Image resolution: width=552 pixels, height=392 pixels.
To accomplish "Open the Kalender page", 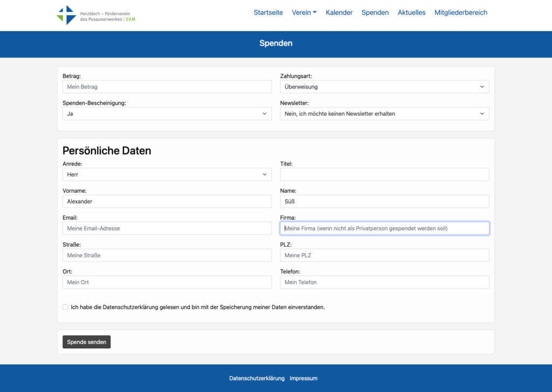I will click(339, 12).
